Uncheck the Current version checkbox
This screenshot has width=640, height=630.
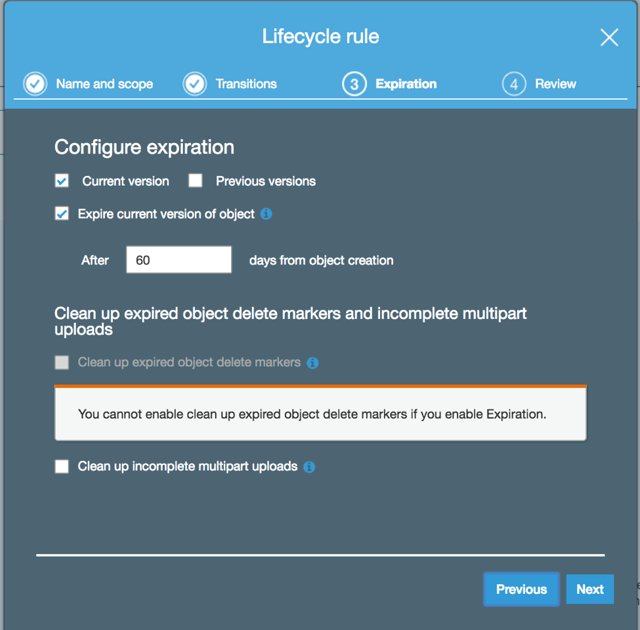(62, 181)
